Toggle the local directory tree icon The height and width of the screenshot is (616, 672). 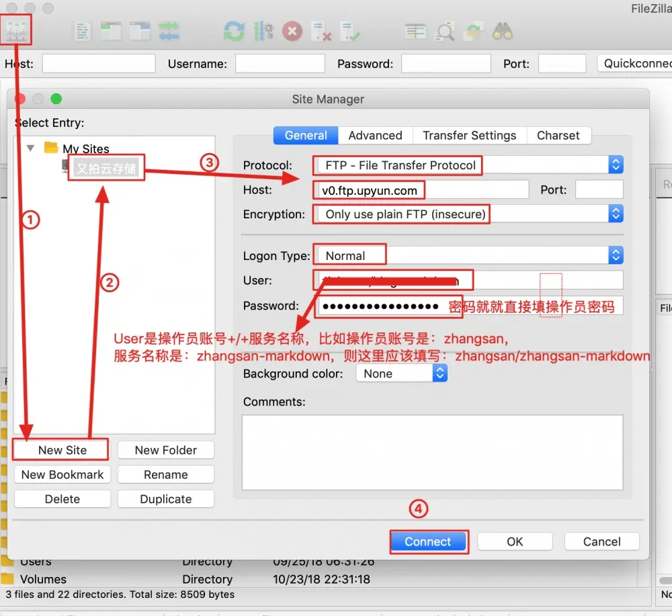coord(111,32)
